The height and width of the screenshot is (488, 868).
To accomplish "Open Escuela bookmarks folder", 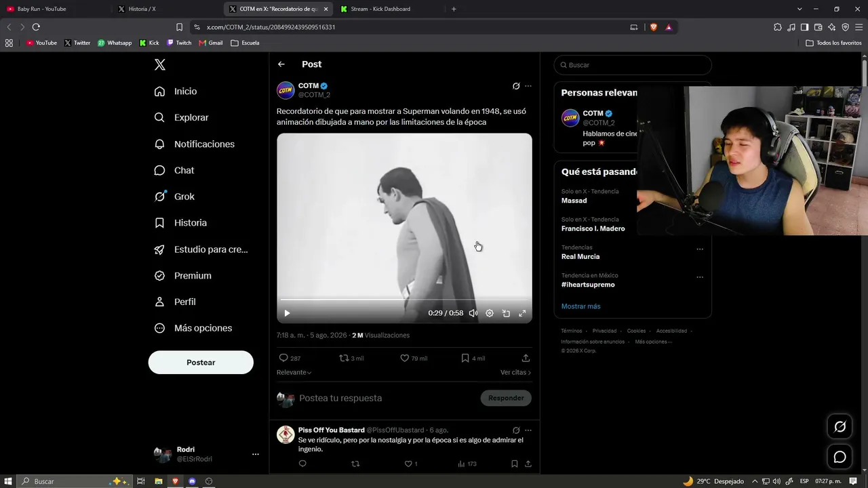I will click(245, 43).
